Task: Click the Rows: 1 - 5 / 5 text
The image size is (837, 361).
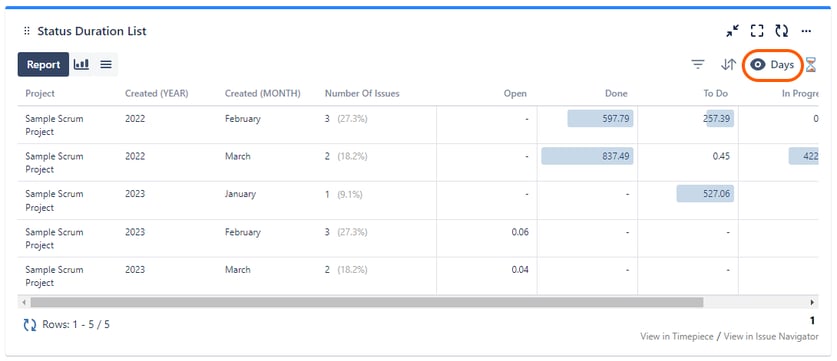Action: click(x=76, y=324)
